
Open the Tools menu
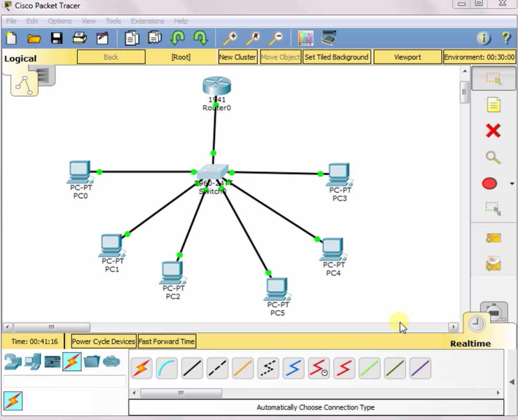(x=113, y=21)
